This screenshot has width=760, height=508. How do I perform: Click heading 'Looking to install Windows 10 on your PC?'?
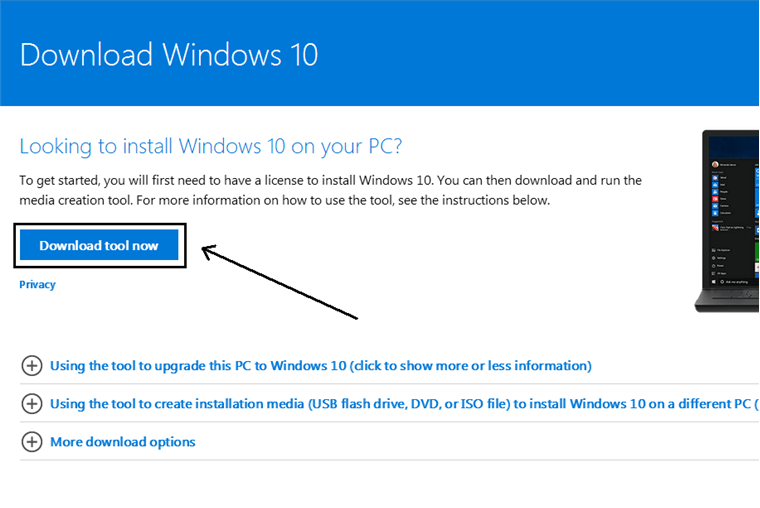coord(211,146)
